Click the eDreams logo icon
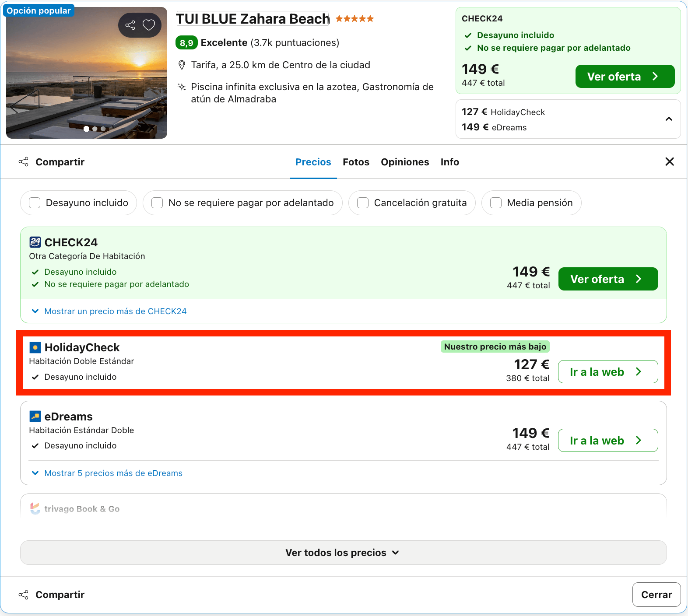Viewport: 688px width, 616px height. coord(35,416)
